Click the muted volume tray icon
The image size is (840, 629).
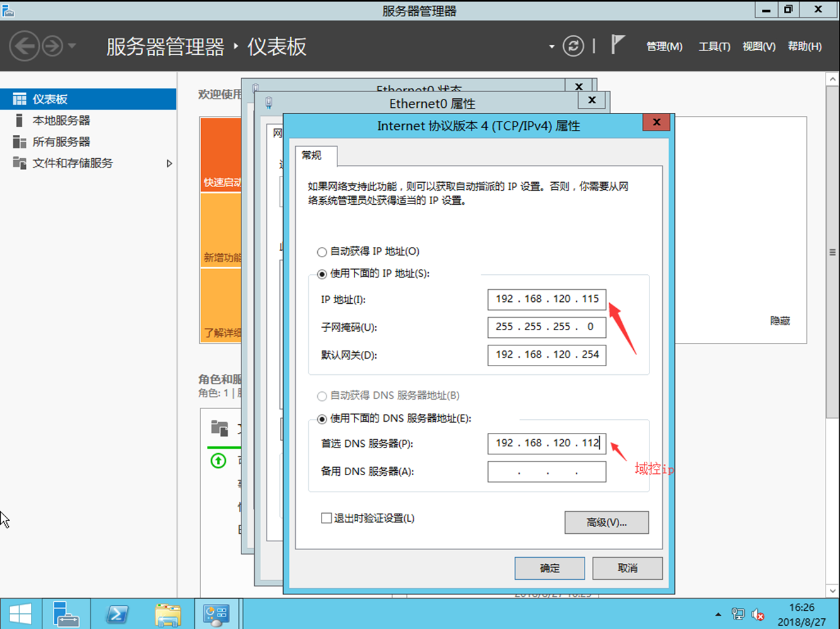(x=758, y=615)
